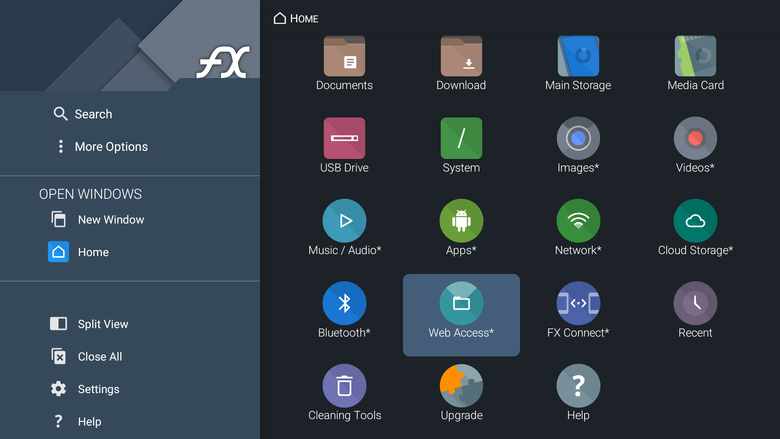Open Bluetooth* transfer
This screenshot has height=439, width=780.
[344, 311]
